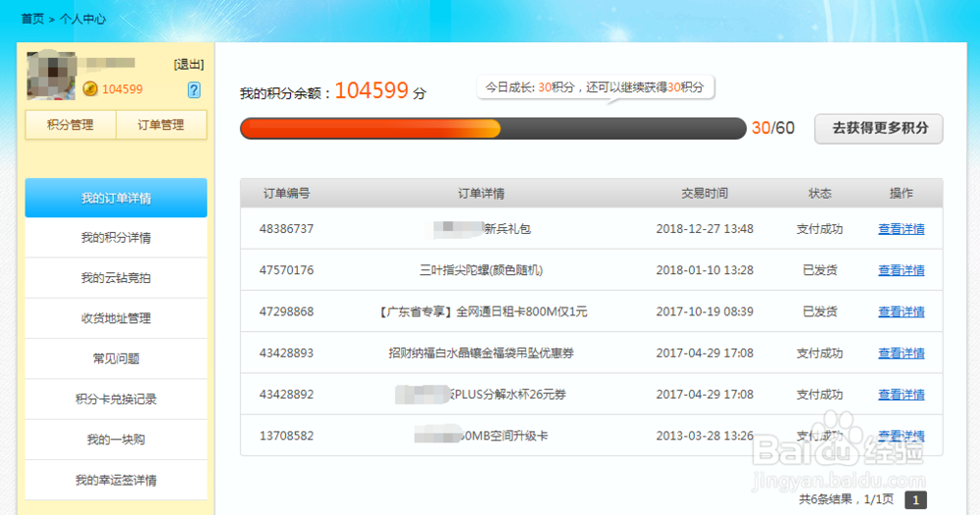Click the 订单编号 column header

point(286,194)
